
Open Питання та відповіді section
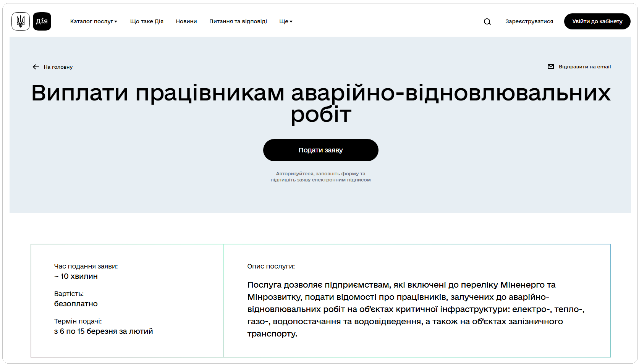[238, 21]
